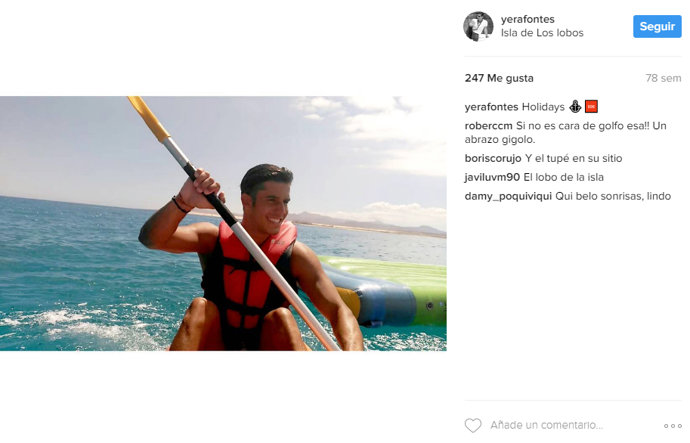The width and height of the screenshot is (690, 443).
Task: Click the anchor emoji in the caption
Action: tap(575, 106)
